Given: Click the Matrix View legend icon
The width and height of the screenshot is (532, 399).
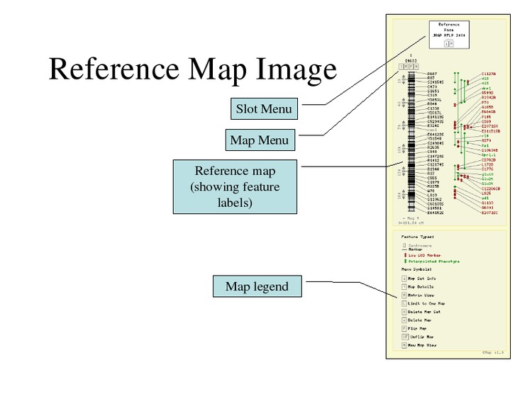Looking at the screenshot, I should (404, 294).
